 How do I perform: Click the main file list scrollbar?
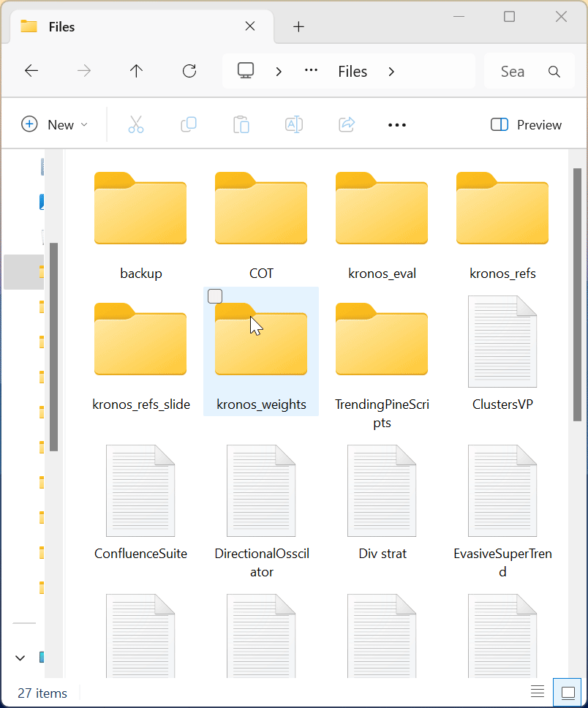pos(577,295)
